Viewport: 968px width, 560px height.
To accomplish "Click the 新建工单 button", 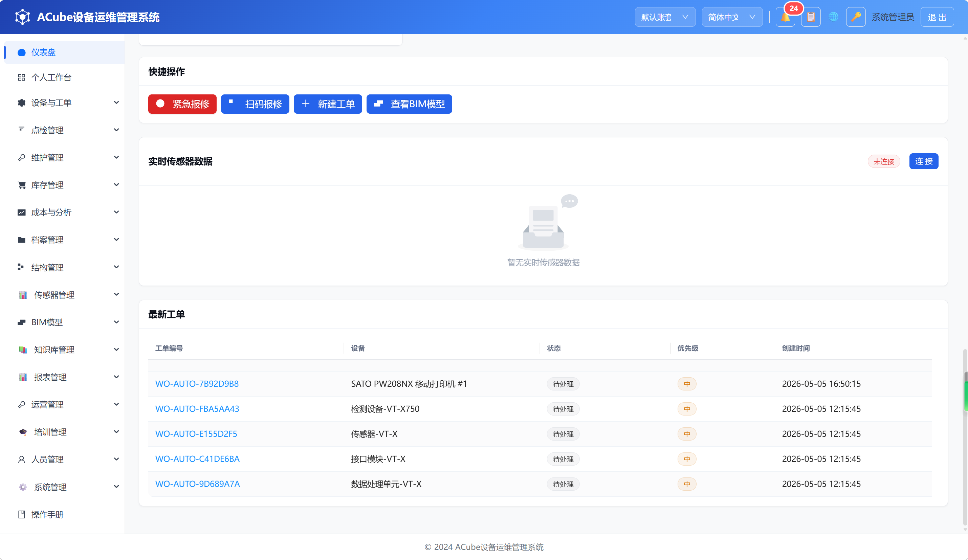I will [x=328, y=104].
